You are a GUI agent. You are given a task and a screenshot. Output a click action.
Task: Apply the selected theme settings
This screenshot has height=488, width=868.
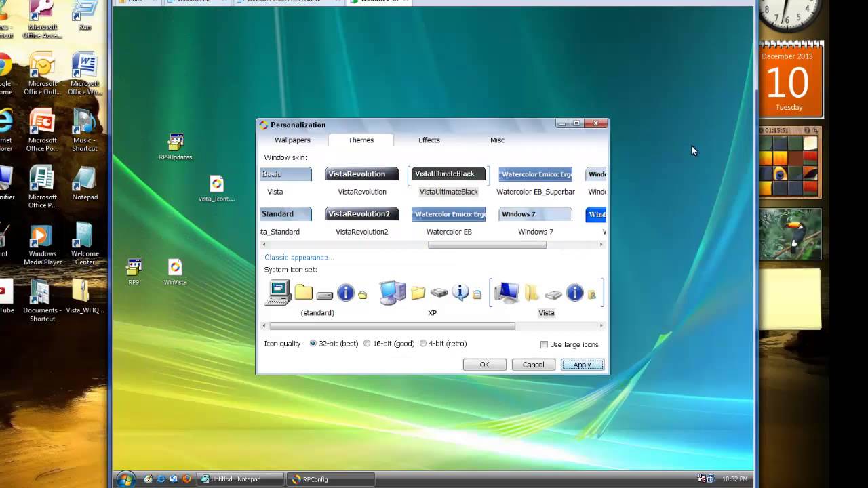[582, 365]
